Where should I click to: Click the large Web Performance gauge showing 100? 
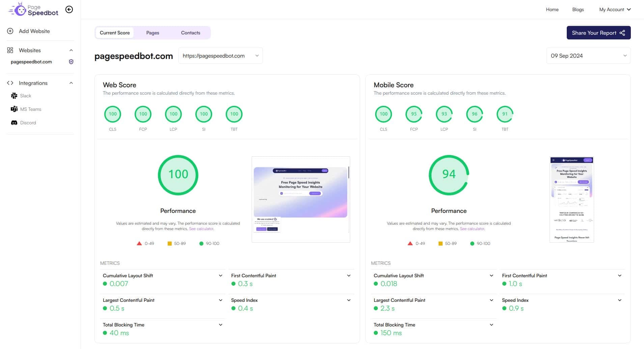[178, 175]
